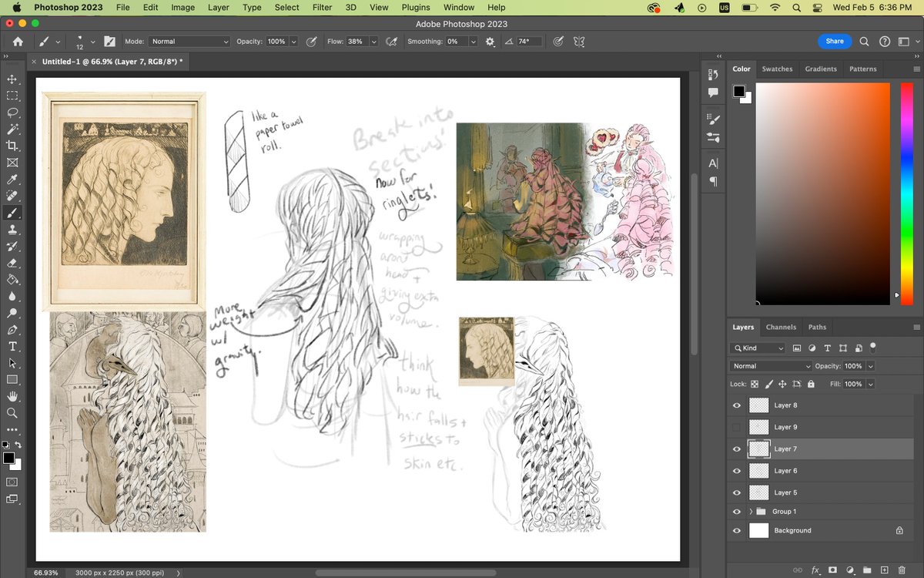Switch to the Swatches tab
Image resolution: width=924 pixels, height=578 pixels.
click(777, 69)
